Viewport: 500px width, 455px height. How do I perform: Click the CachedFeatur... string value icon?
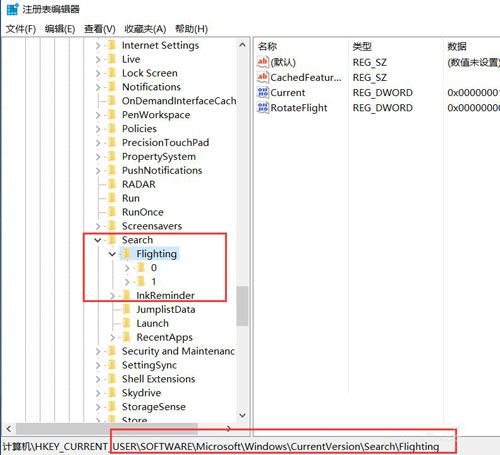pos(263,77)
